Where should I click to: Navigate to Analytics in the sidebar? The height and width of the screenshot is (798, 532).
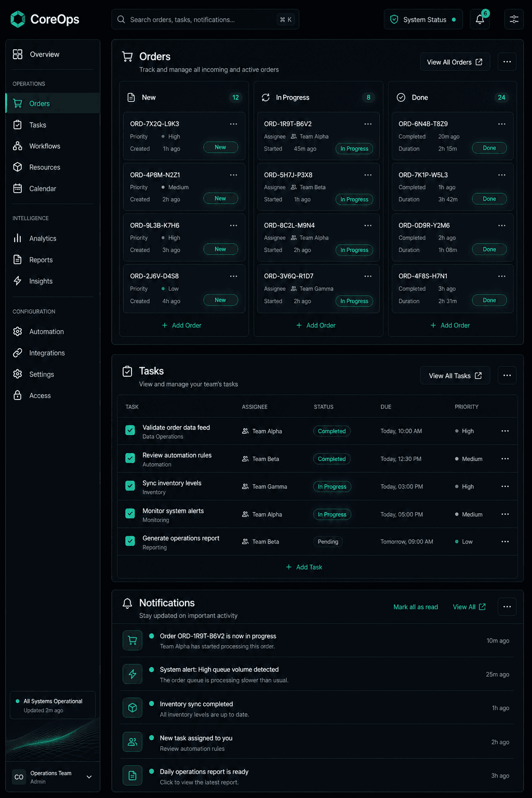point(52,238)
